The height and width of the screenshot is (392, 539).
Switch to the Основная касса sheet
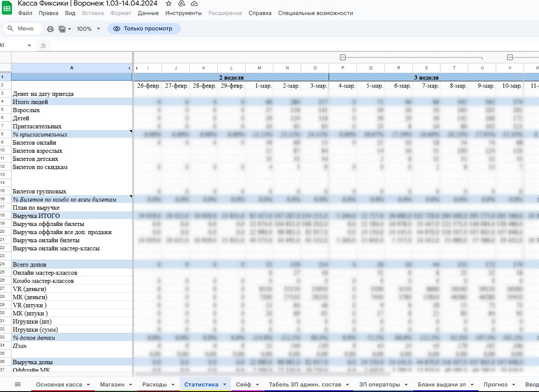pos(59,384)
